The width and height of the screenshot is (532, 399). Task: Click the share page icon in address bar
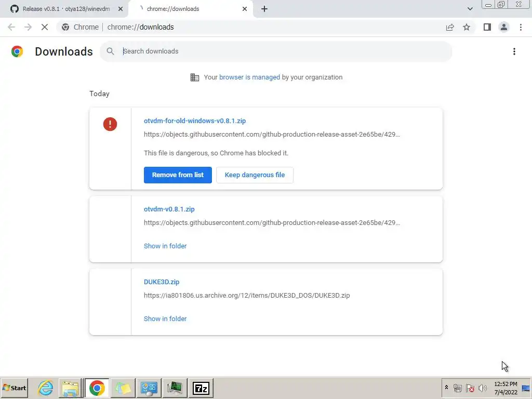[x=450, y=27]
